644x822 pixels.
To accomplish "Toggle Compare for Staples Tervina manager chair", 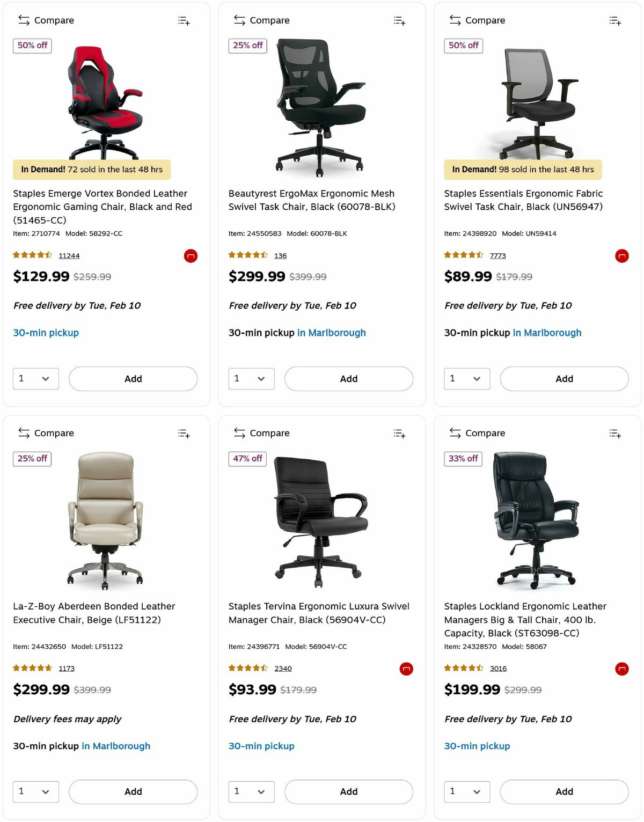I will (261, 433).
